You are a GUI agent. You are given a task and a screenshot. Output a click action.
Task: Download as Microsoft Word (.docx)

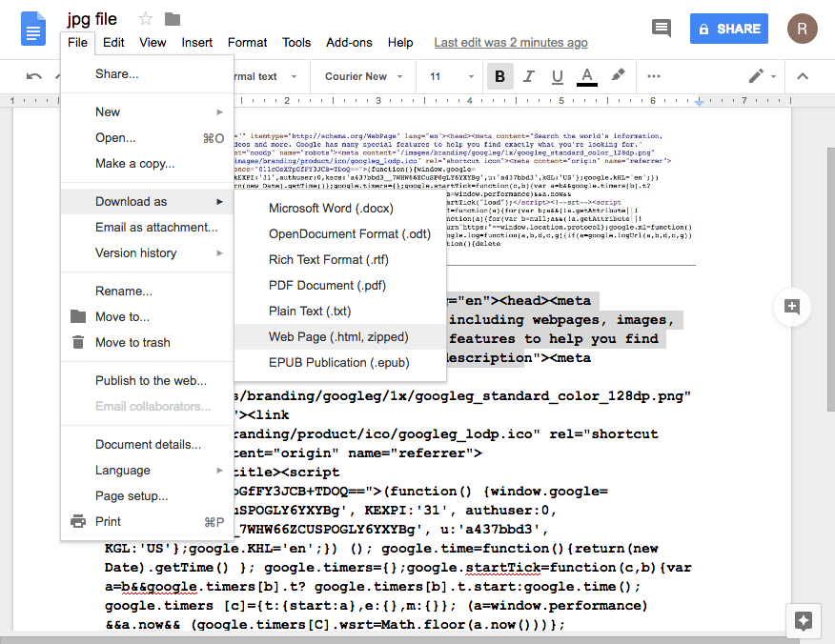340,208
